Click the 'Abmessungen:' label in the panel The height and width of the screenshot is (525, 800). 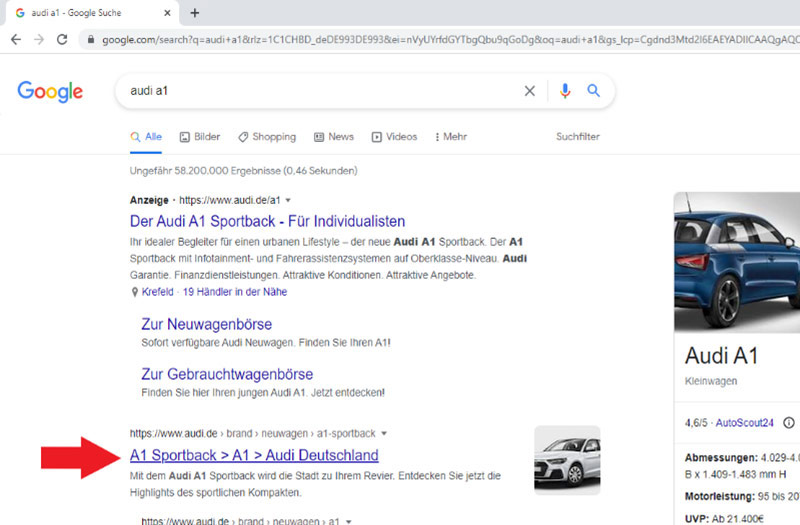tap(721, 458)
